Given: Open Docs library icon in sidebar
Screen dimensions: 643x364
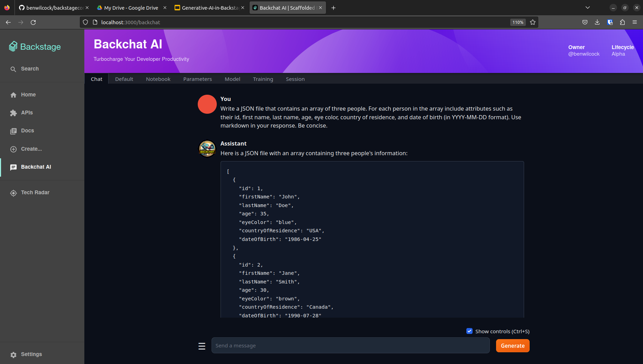Looking at the screenshot, I should click(13, 131).
